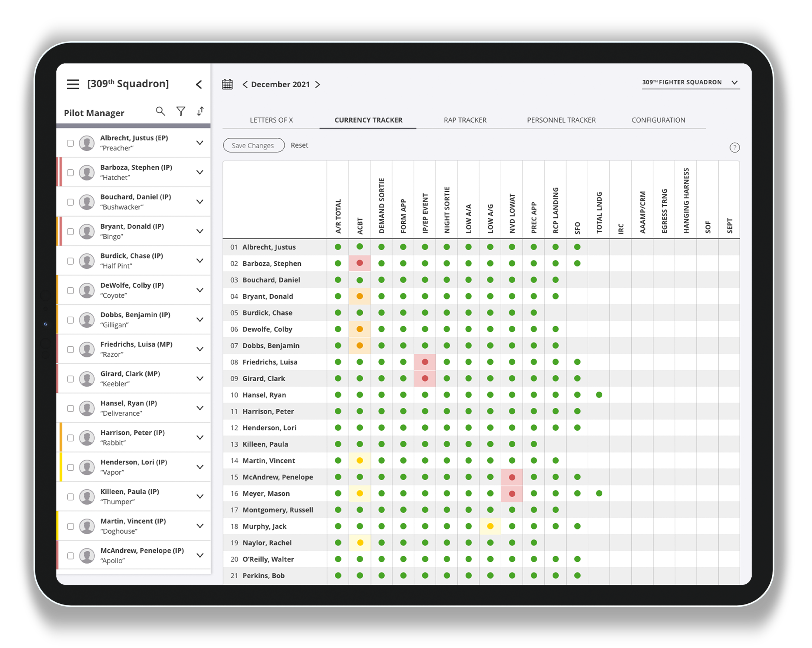Open the hamburger menu
This screenshot has height=648, width=812.
point(73,84)
